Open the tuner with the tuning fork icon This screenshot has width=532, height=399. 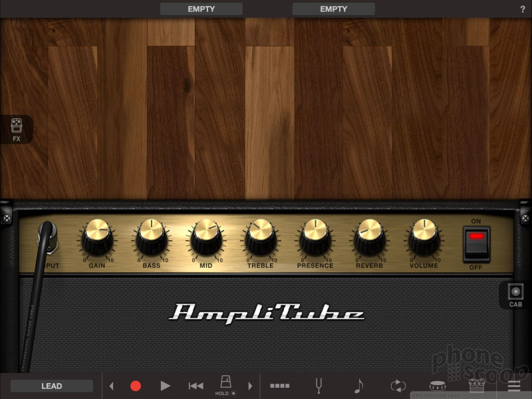click(x=319, y=386)
